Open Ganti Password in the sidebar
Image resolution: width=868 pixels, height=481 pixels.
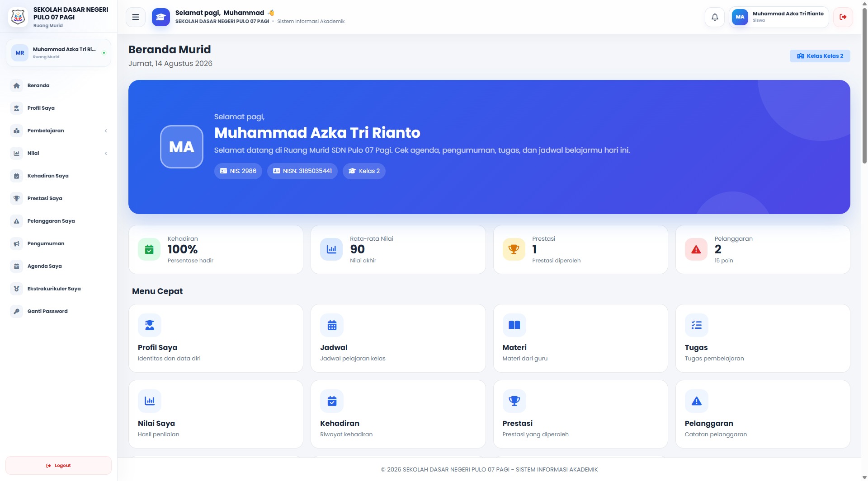pos(58,311)
